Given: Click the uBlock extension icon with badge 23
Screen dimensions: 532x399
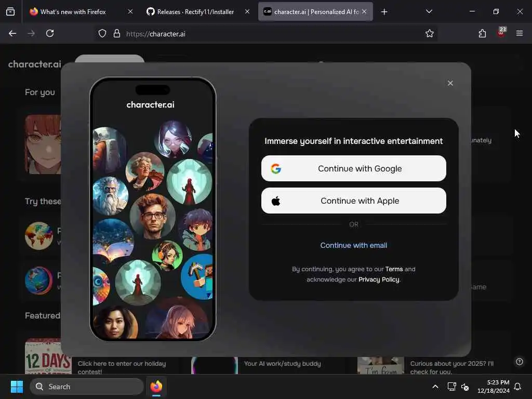Looking at the screenshot, I should coord(501,33).
